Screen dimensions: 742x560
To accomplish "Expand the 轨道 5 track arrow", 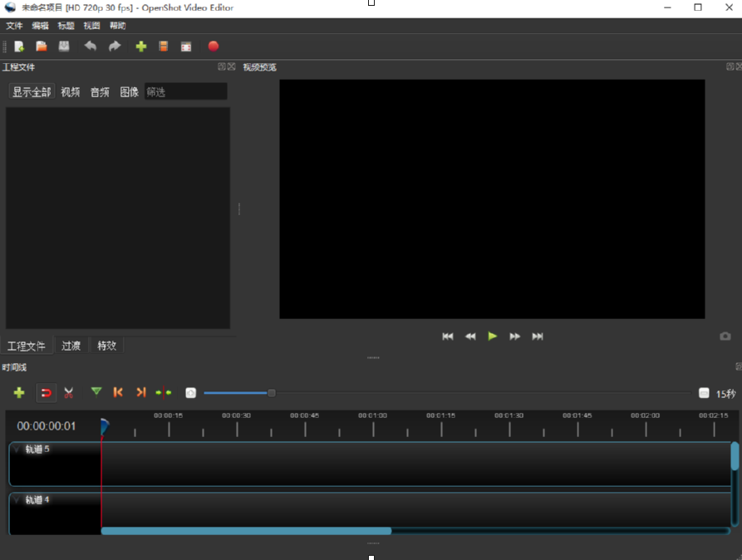I will coord(17,449).
